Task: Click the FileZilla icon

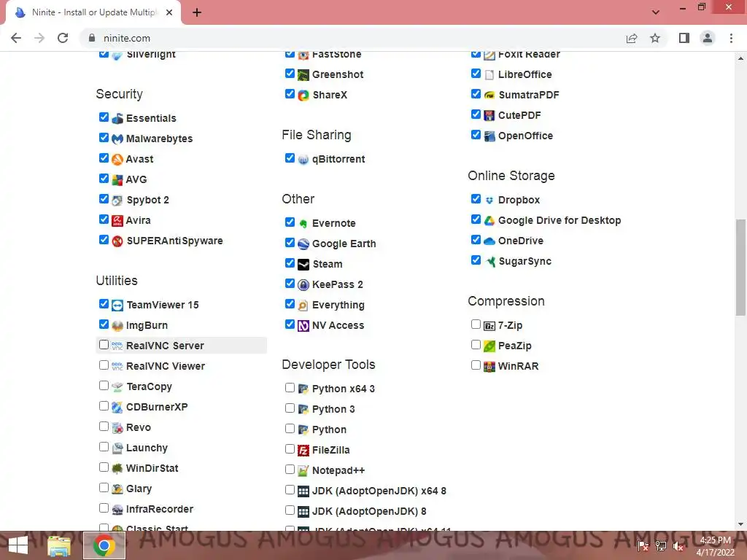Action: point(303,450)
